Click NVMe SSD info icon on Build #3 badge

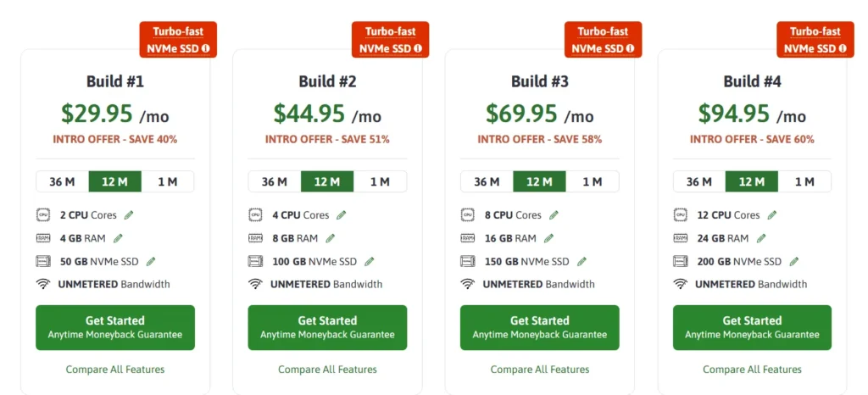coord(629,48)
